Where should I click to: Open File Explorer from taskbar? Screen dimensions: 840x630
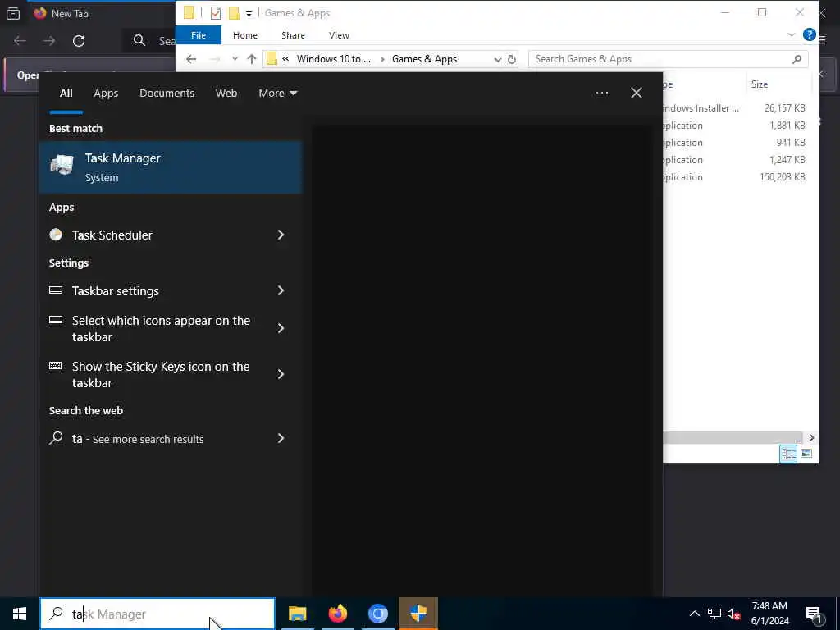297,614
